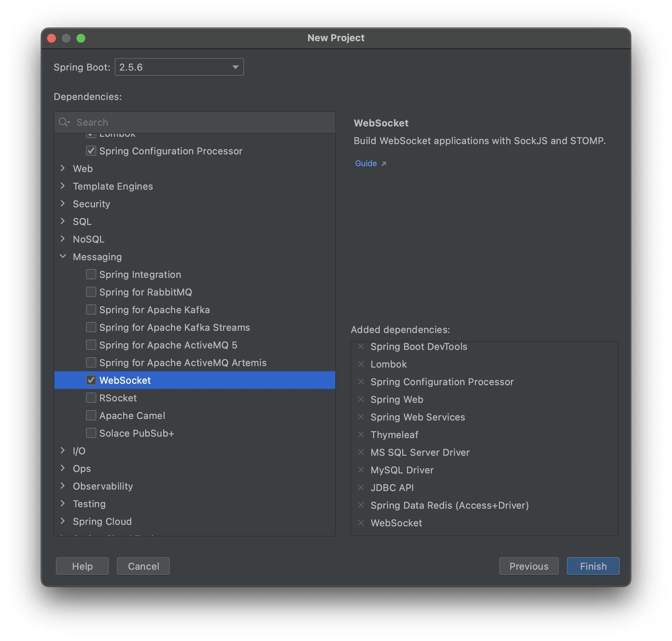Click the Cancel button
The image size is (672, 641).
[143, 566]
